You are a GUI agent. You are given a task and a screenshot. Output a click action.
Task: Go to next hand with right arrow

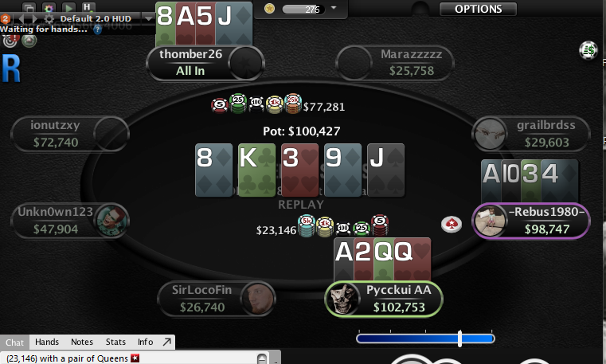(x=34, y=18)
